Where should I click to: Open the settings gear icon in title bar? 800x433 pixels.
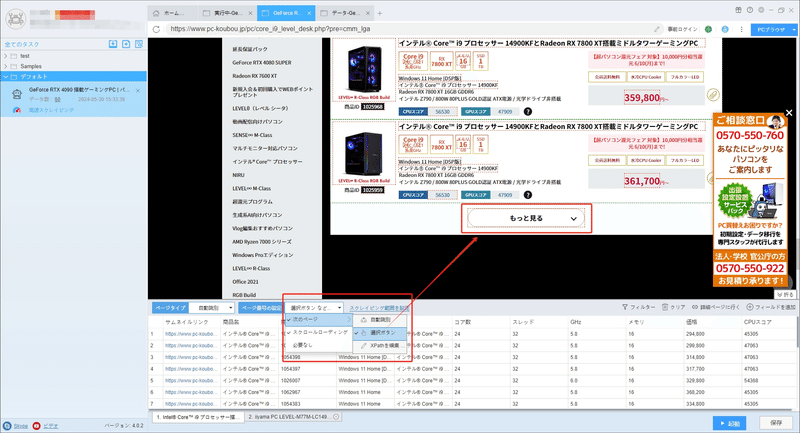click(761, 10)
